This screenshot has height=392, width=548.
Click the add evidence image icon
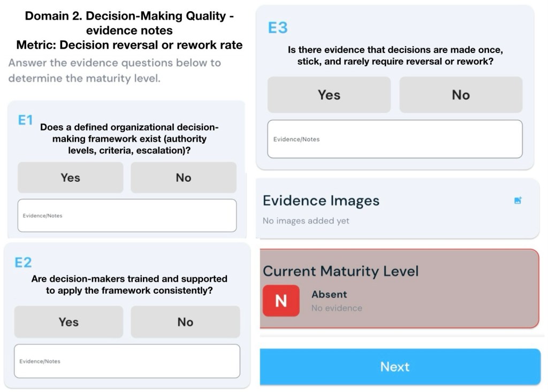coord(517,201)
